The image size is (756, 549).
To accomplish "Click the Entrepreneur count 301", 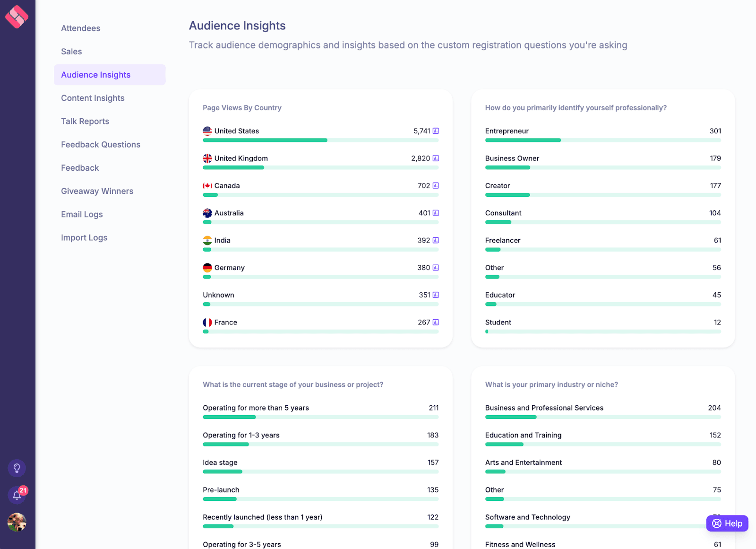I will [x=715, y=131].
